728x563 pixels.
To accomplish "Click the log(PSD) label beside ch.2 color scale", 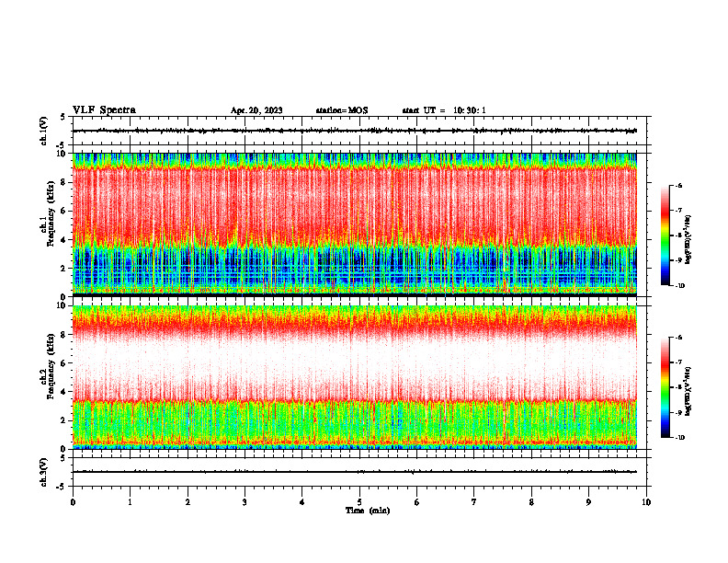I will (x=688, y=391).
